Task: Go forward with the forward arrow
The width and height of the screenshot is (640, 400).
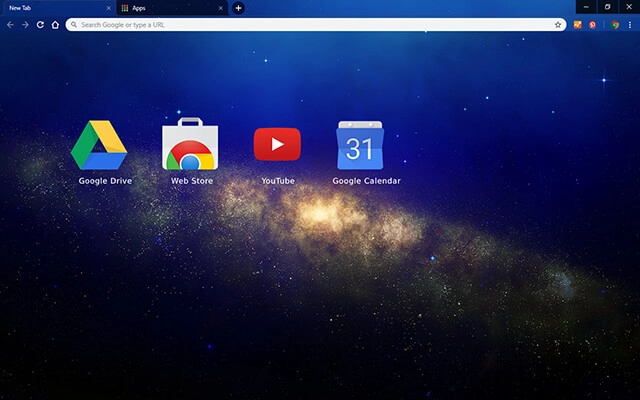Action: (x=25, y=25)
